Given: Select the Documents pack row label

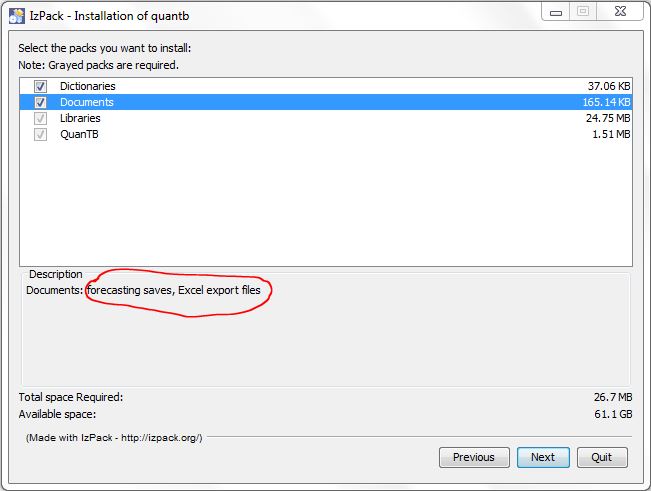Looking at the screenshot, I should tap(87, 102).
